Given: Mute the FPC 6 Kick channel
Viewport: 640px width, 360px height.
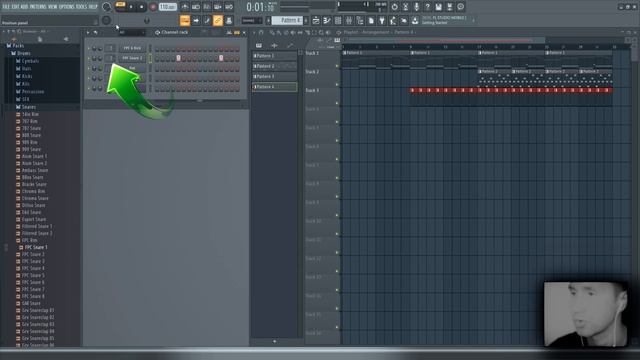Looking at the screenshot, I should [89, 48].
